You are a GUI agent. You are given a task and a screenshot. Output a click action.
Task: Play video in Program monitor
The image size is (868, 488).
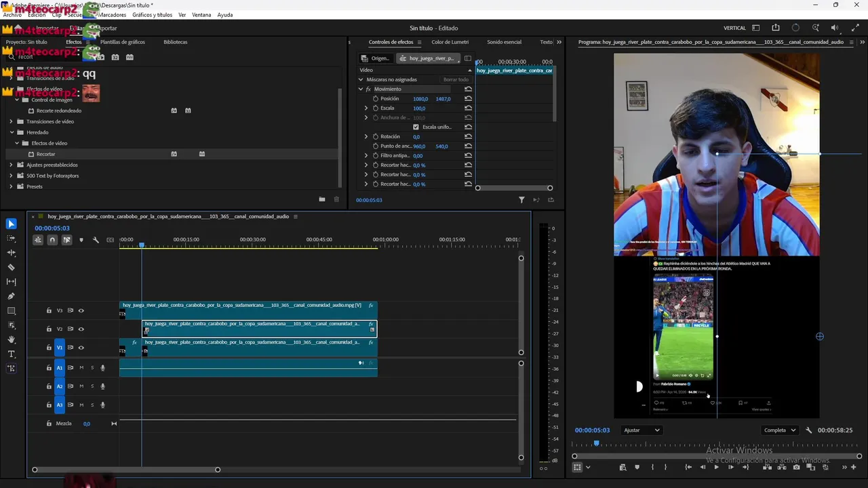(716, 467)
